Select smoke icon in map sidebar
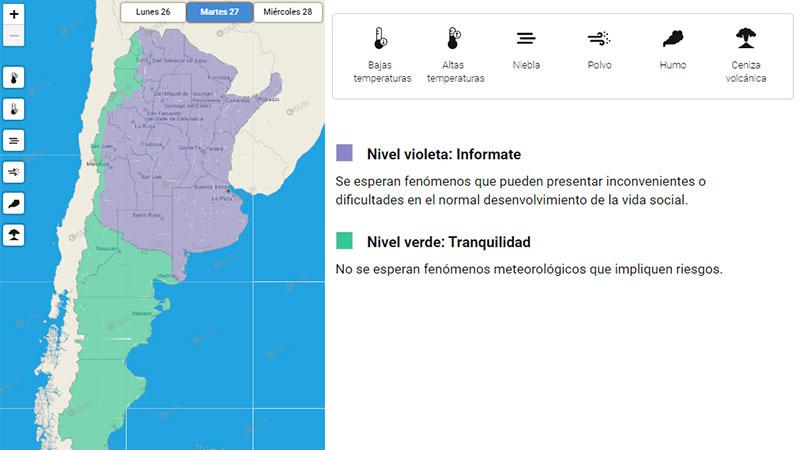Screen dimensions: 800x450 14,204
